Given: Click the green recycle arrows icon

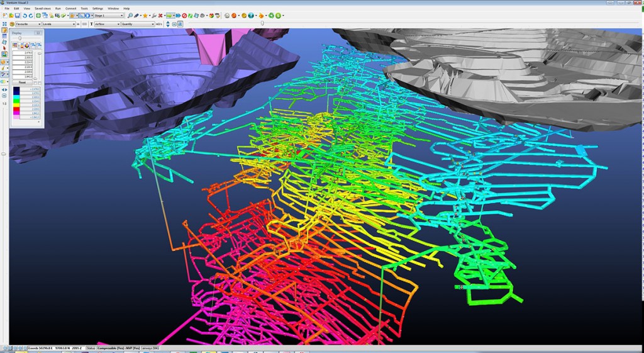Looking at the screenshot, I should [272, 16].
